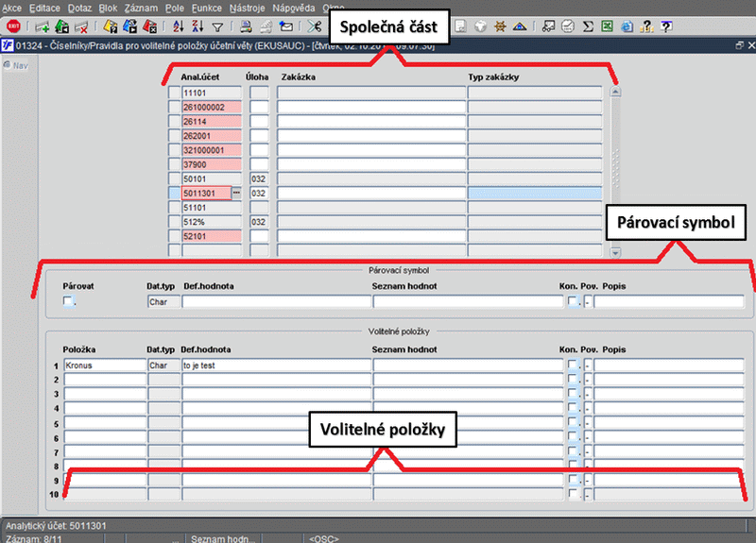Toggle Kon. checkbox in Volitelné položky row 5
This screenshot has width=756, height=543.
573,422
